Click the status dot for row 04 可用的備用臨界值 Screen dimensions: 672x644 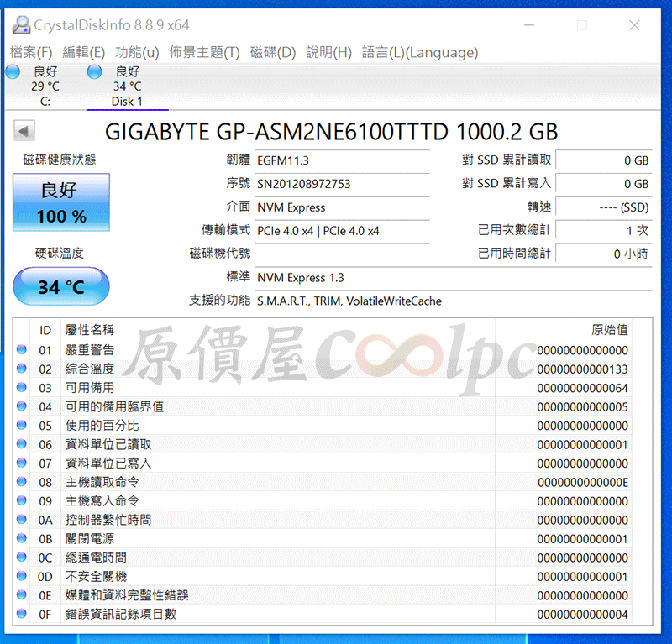click(x=22, y=406)
